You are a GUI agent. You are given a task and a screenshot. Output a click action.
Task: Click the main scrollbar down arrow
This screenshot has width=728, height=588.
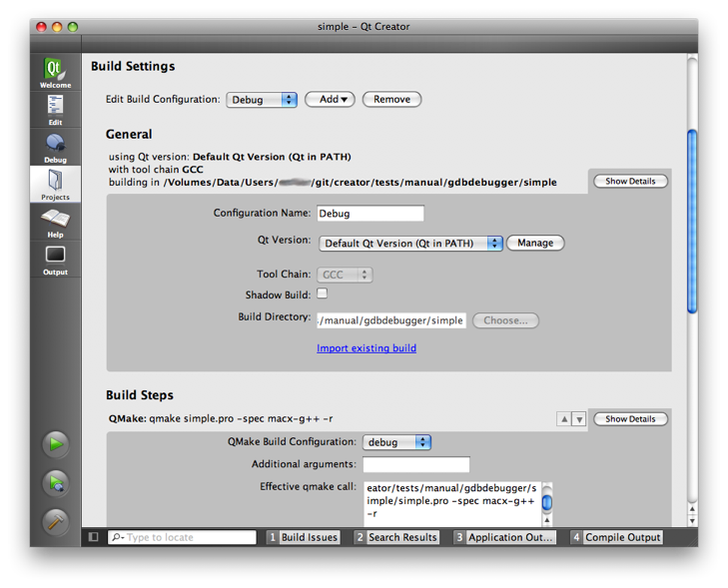tap(692, 521)
